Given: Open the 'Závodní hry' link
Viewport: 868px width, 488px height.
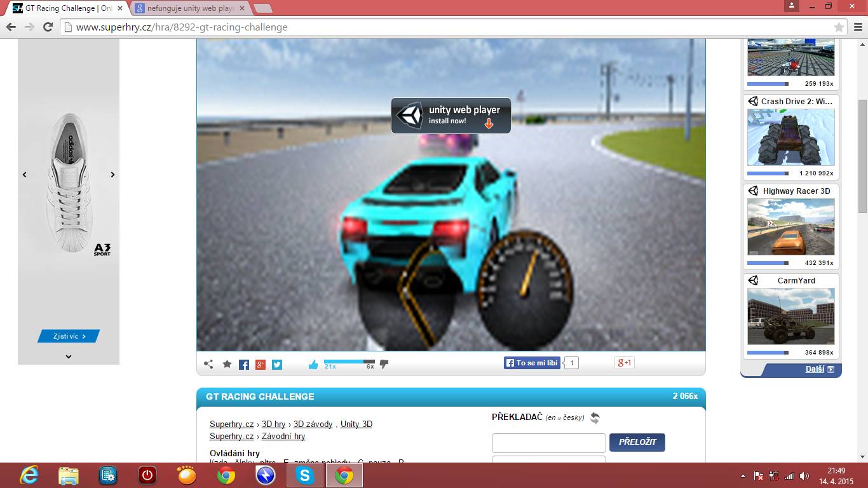Looking at the screenshot, I should point(283,437).
